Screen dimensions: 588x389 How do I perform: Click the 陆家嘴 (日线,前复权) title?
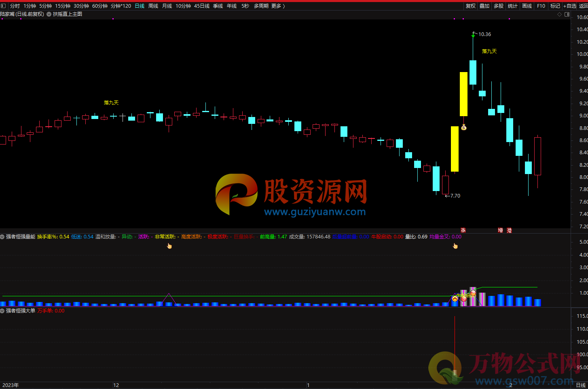point(22,14)
